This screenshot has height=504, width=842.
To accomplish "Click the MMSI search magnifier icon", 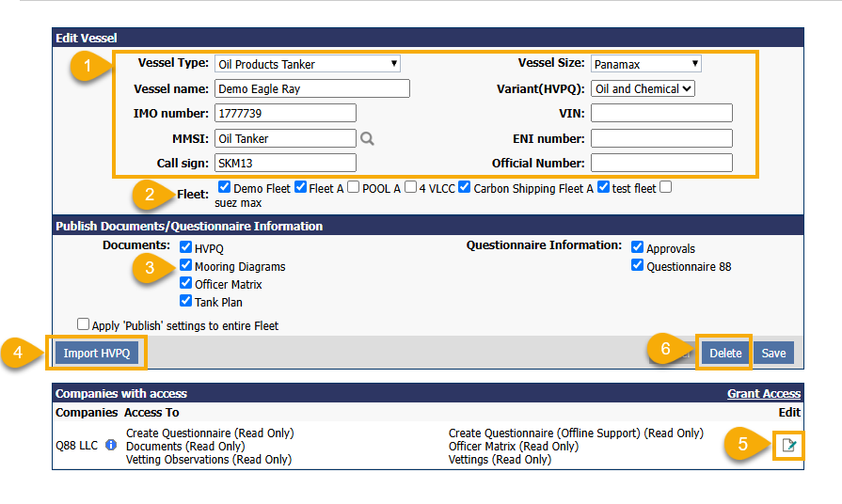I will (x=367, y=139).
